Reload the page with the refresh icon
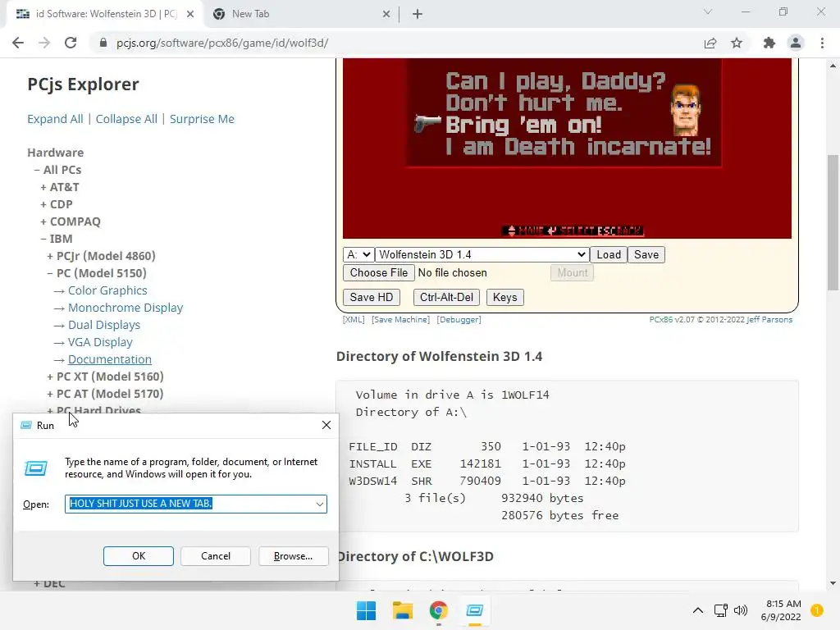Screen dimensions: 840x630 coord(71,43)
